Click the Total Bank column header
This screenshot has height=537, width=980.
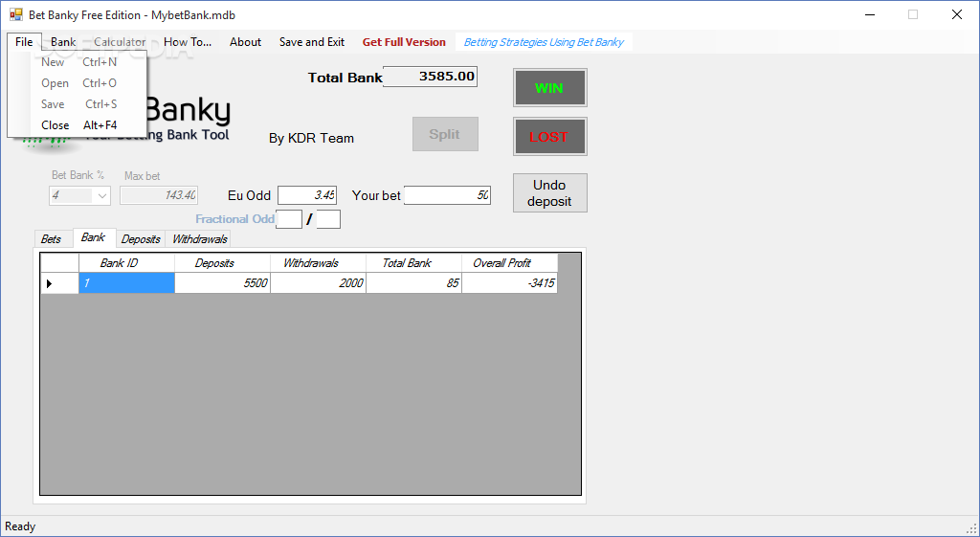[x=413, y=263]
